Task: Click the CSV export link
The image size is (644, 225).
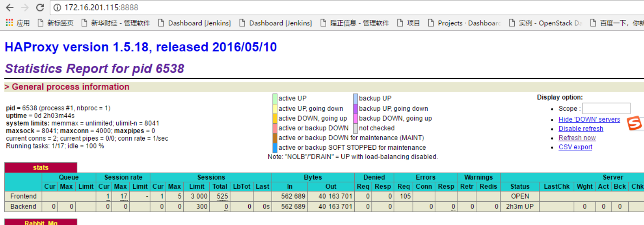Action: point(575,147)
